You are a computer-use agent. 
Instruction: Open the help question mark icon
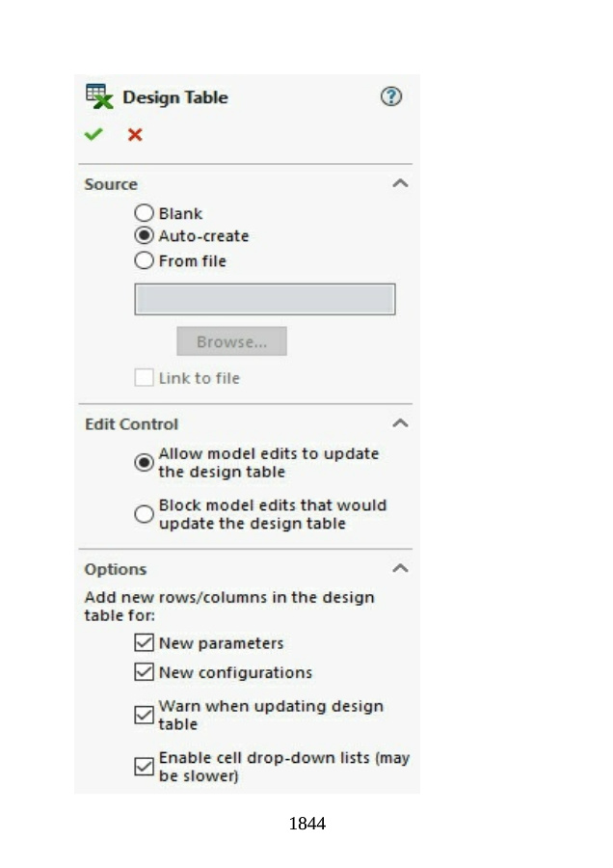pyautogui.click(x=390, y=96)
